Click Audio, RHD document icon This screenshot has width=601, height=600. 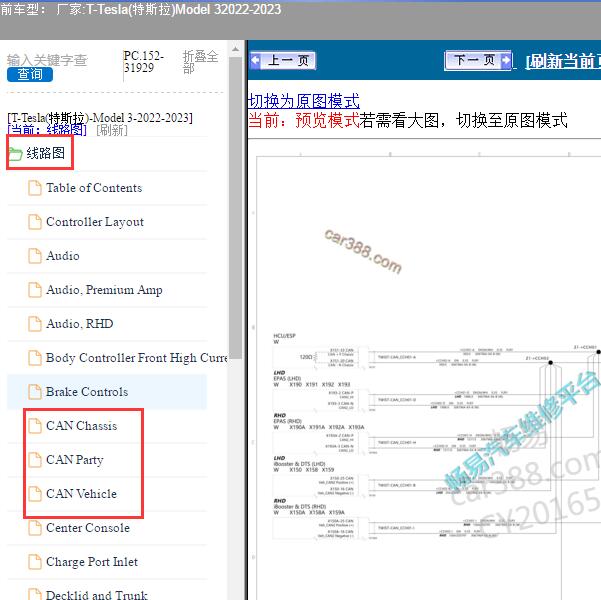click(35, 324)
